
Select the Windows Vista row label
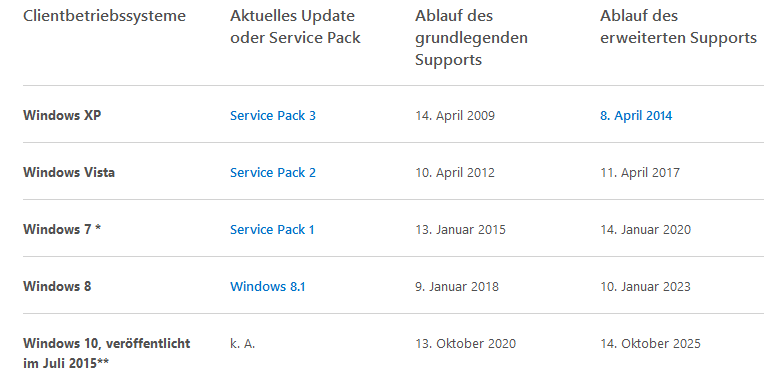[x=69, y=172]
